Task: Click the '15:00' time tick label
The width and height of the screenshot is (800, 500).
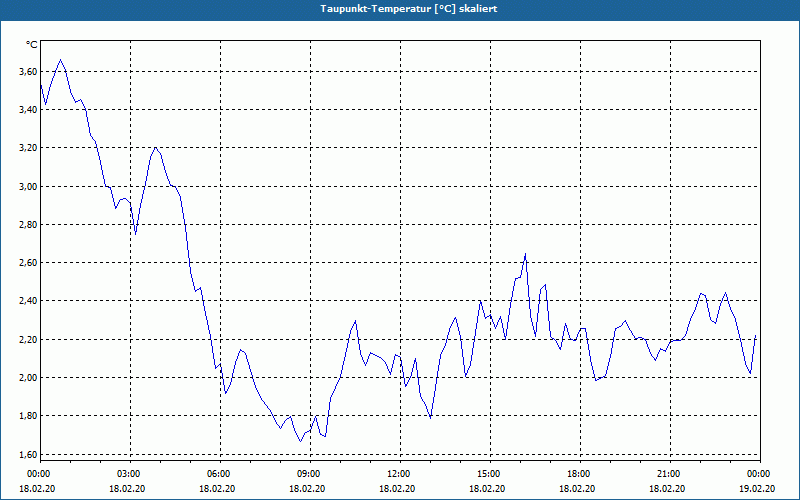Action: [x=488, y=474]
